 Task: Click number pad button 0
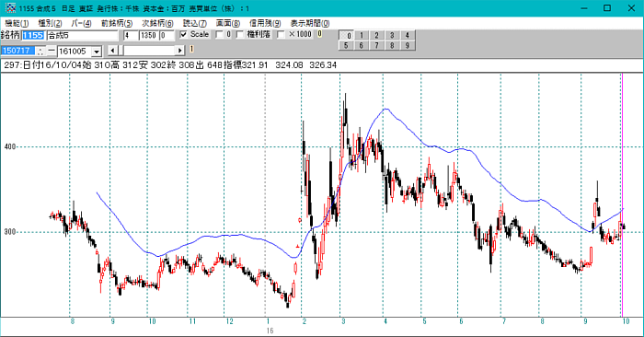[x=346, y=35]
